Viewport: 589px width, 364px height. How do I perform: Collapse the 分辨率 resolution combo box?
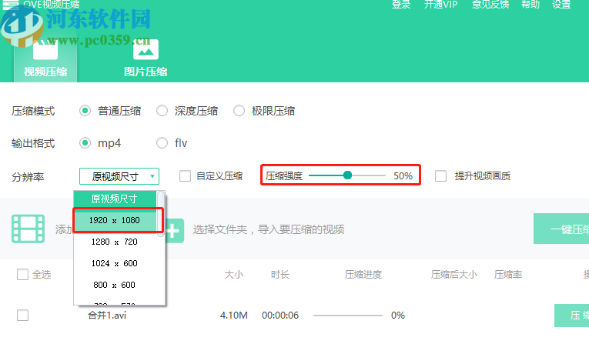(119, 176)
